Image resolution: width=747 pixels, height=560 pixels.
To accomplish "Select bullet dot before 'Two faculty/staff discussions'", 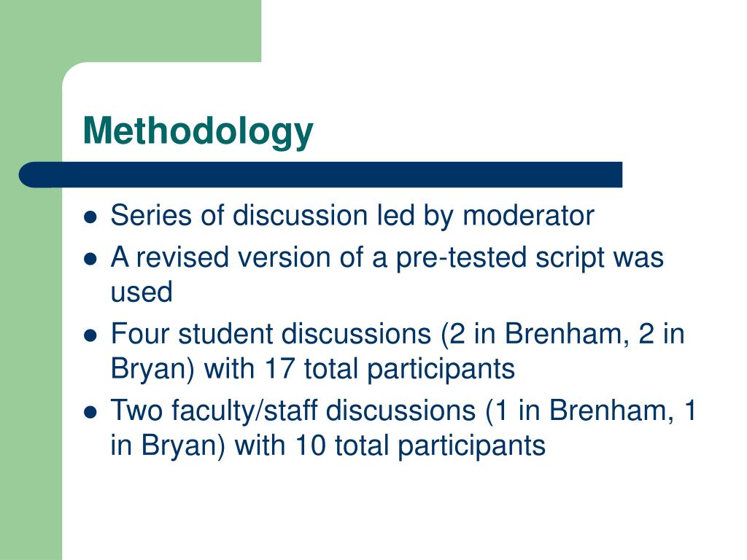I will pyautogui.click(x=90, y=412).
